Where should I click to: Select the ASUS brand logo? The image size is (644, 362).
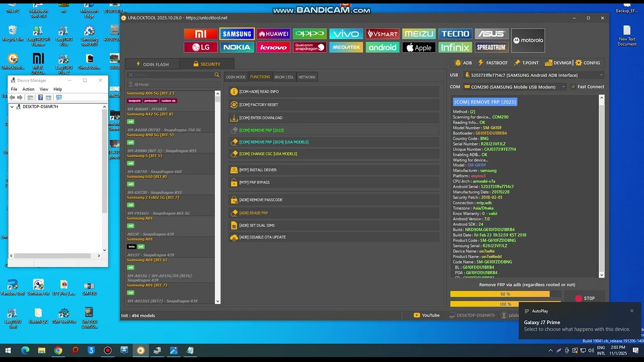(x=492, y=34)
